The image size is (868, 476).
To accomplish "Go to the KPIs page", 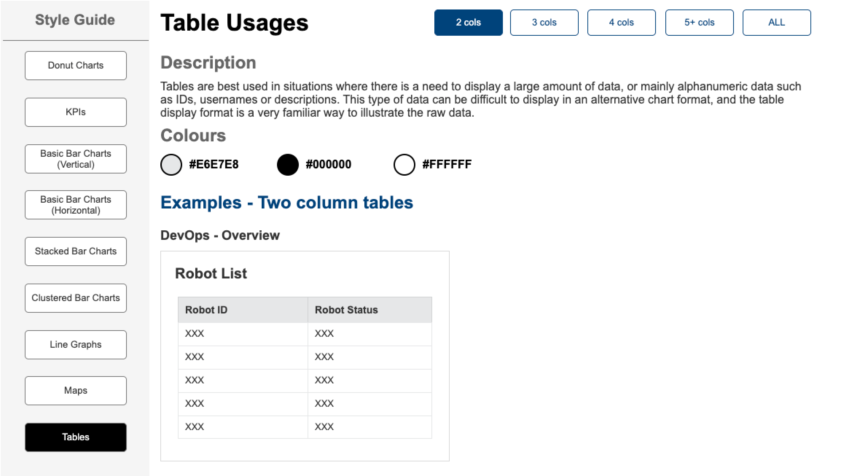I will [x=76, y=112].
